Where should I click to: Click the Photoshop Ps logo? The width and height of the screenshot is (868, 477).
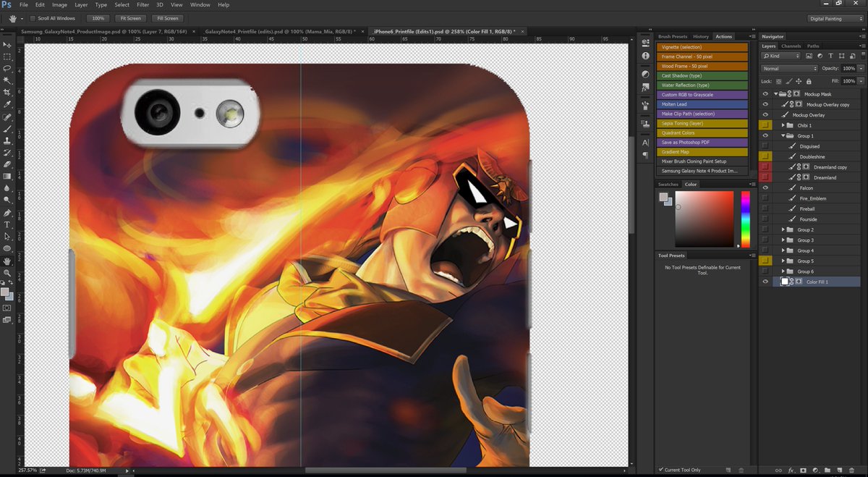tap(7, 5)
